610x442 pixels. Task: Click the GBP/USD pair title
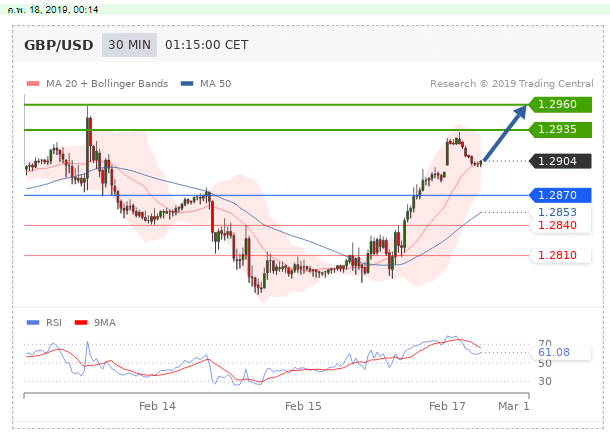pos(59,45)
